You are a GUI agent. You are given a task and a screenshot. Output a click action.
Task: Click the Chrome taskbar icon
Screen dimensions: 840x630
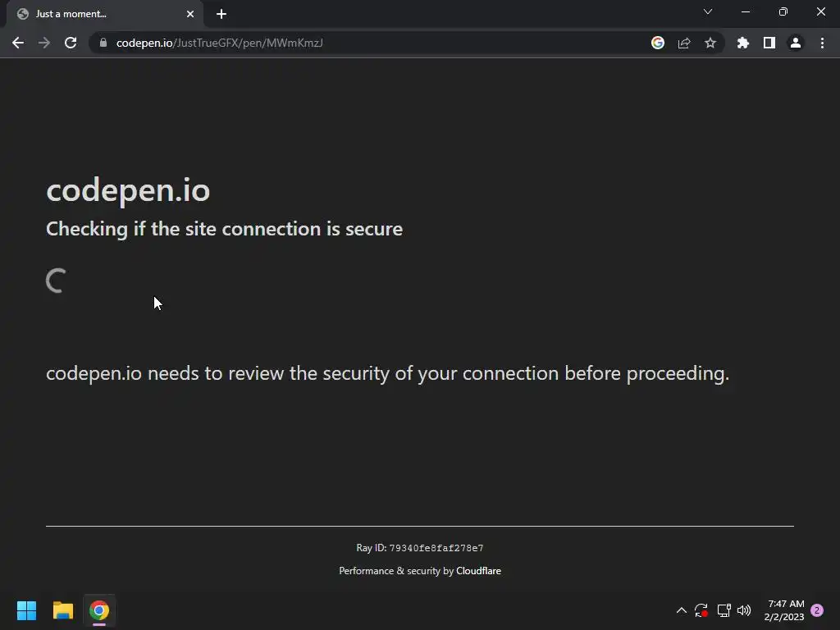pos(99,610)
